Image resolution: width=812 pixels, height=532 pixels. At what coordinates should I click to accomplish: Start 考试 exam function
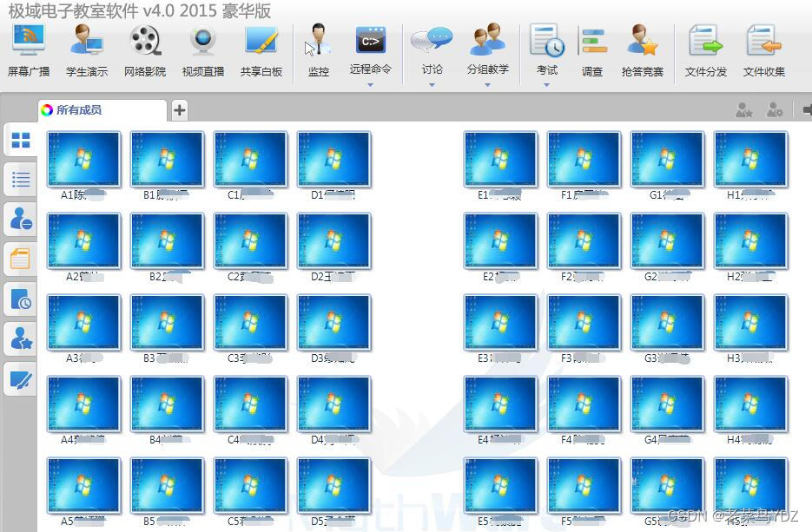tap(546, 49)
